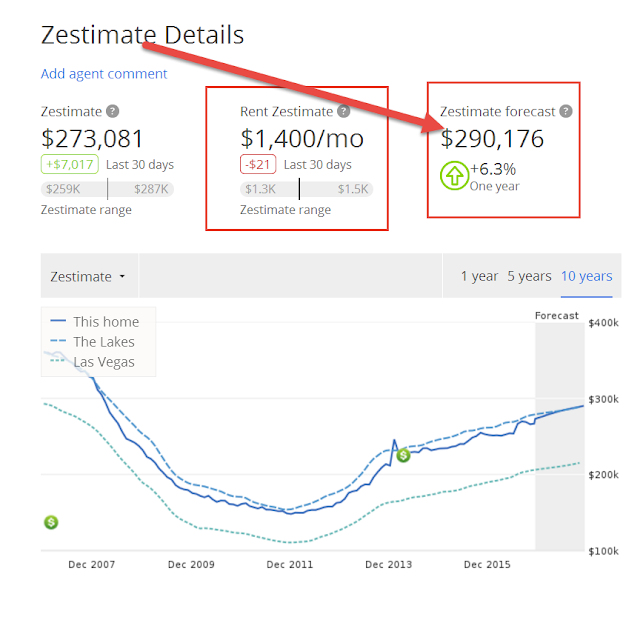
Task: Open the Zestimate chart type dropdown
Action: (x=89, y=276)
